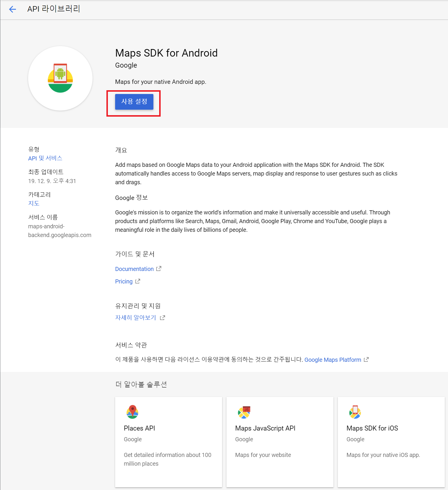Open Google Maps Platform terms link

click(333, 360)
